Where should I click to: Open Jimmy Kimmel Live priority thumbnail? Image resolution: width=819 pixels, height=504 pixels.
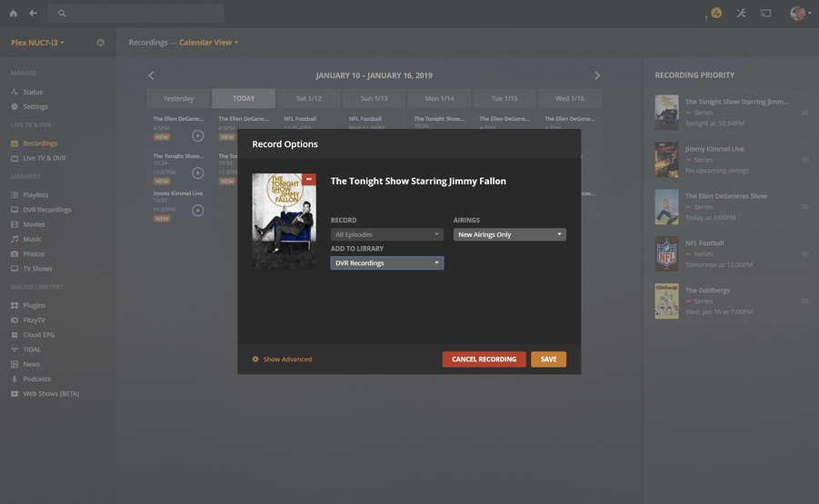pos(666,159)
